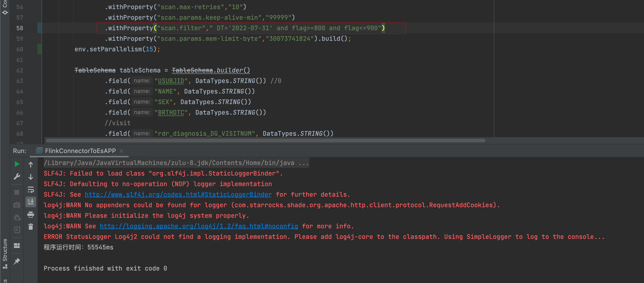The width and height of the screenshot is (644, 283).
Task: Click the //visit comment line
Action: (x=118, y=123)
